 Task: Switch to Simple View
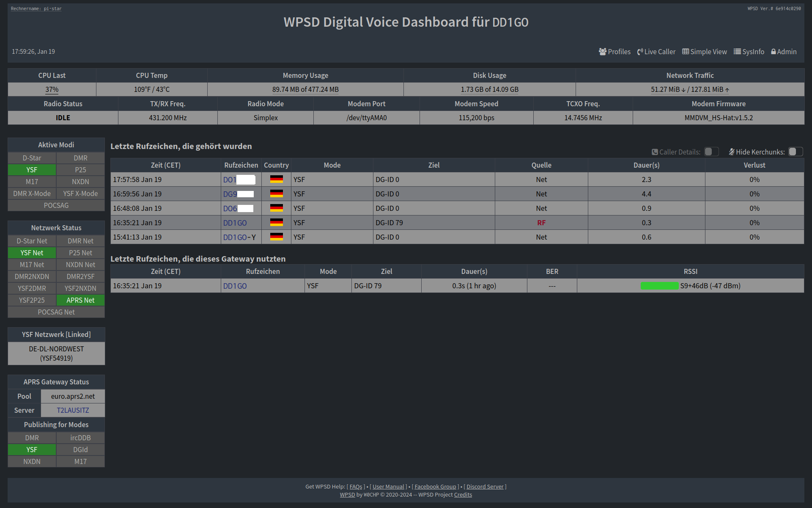coord(704,51)
